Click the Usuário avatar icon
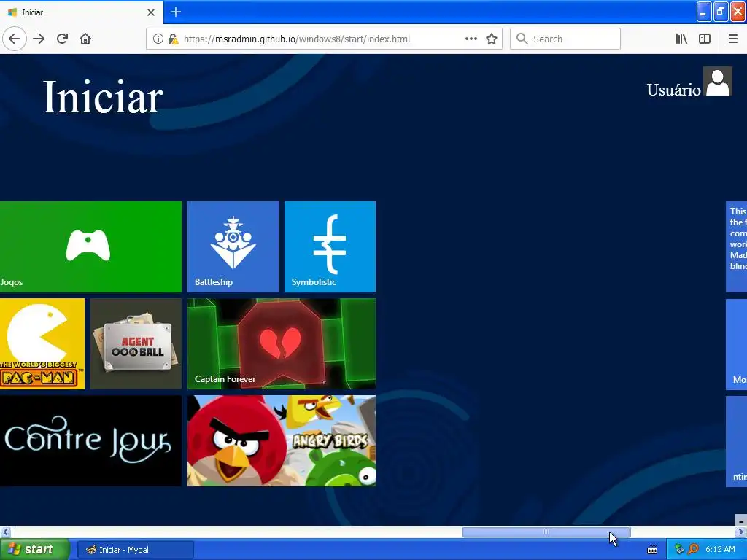Viewport: 747px width, 560px height. click(718, 82)
